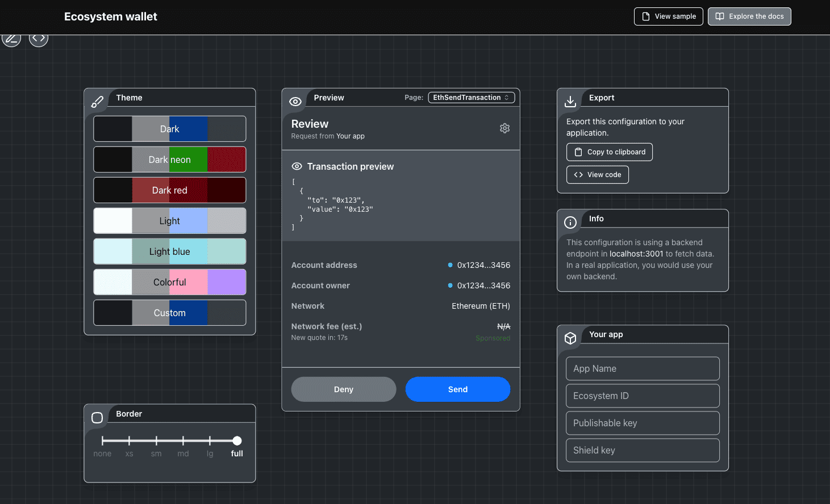Click the App Name input field

[x=643, y=368]
